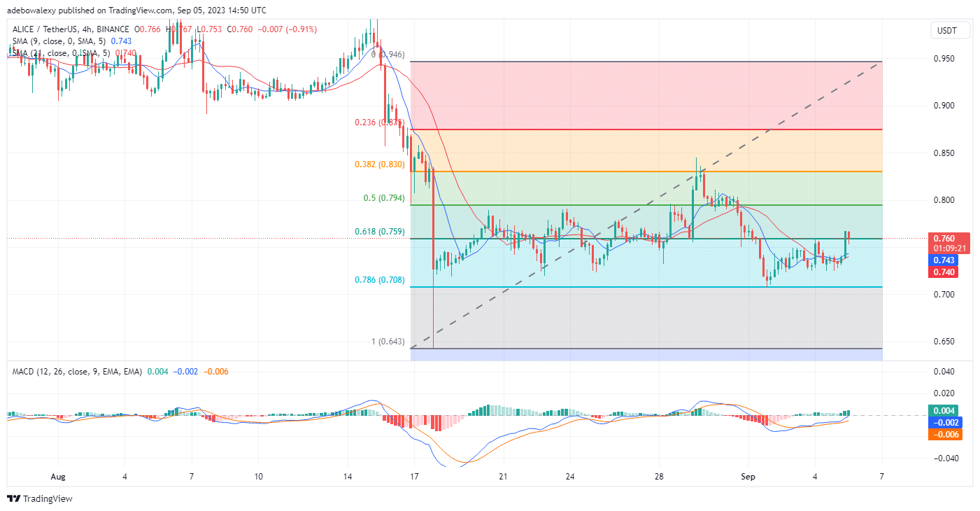Click the 0.650 price axis tick
This screenshot has height=511, width=980.
(x=944, y=342)
